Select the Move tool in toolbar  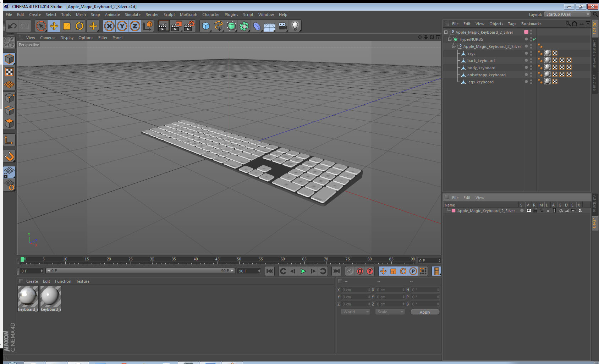54,26
